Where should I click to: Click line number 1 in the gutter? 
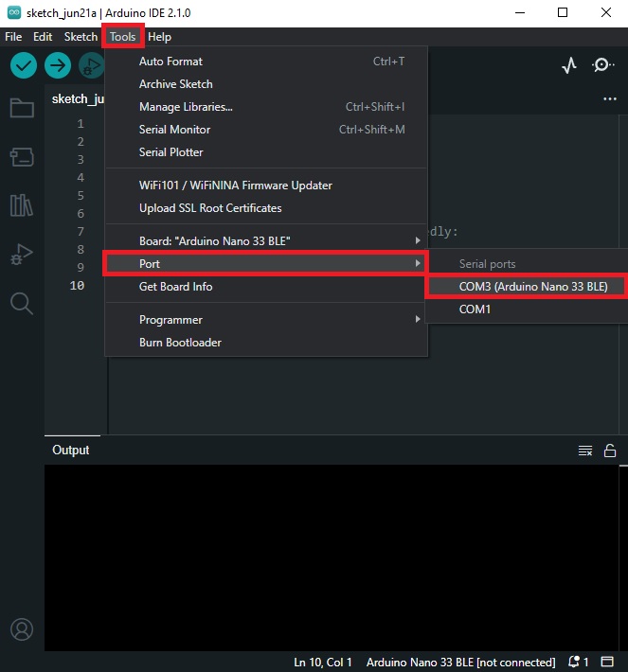[81, 124]
